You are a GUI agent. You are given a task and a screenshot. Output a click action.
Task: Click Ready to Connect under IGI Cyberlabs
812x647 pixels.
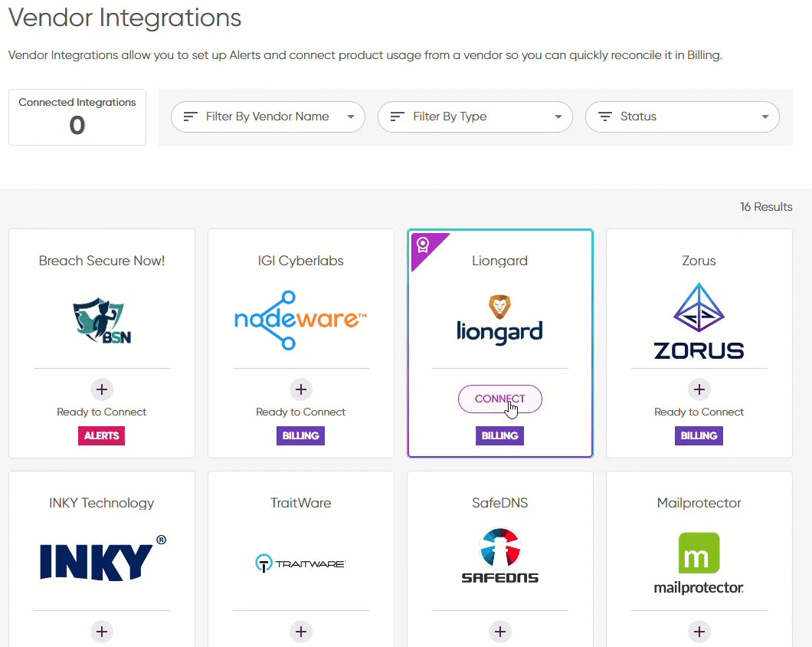click(x=300, y=412)
